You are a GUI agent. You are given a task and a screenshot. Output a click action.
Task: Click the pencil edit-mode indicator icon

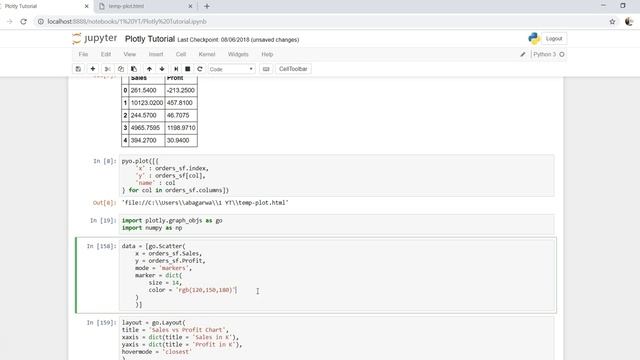[523, 54]
